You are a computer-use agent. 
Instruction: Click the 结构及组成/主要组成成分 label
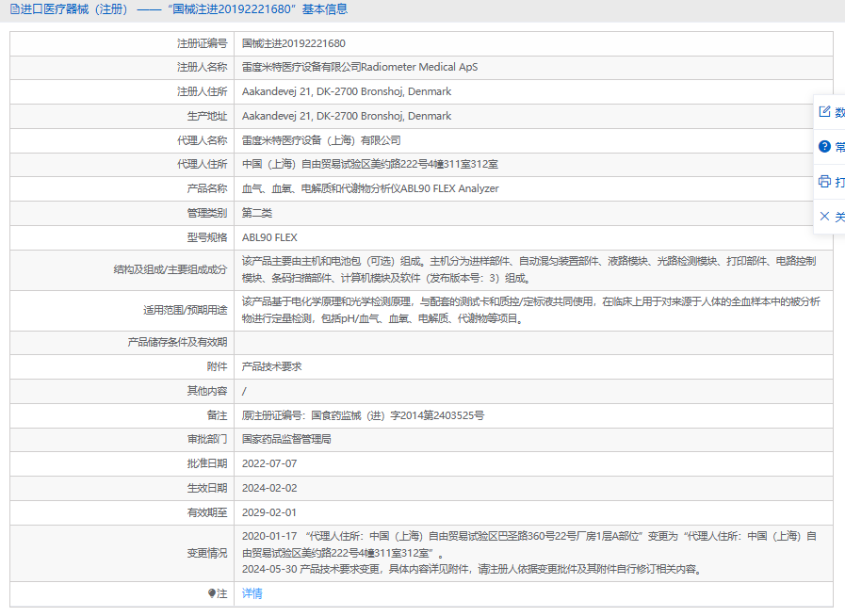pos(171,269)
